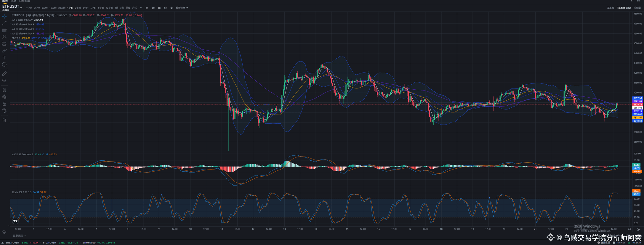Switch to 1分钟 interval
644x245 pixels.
(29, 8)
